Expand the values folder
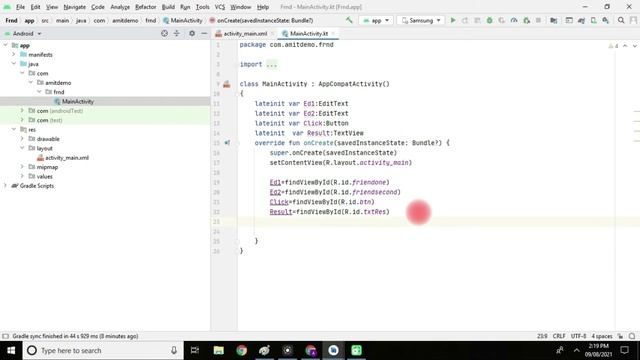Screen dimensions: 640x360 click(x=22, y=176)
